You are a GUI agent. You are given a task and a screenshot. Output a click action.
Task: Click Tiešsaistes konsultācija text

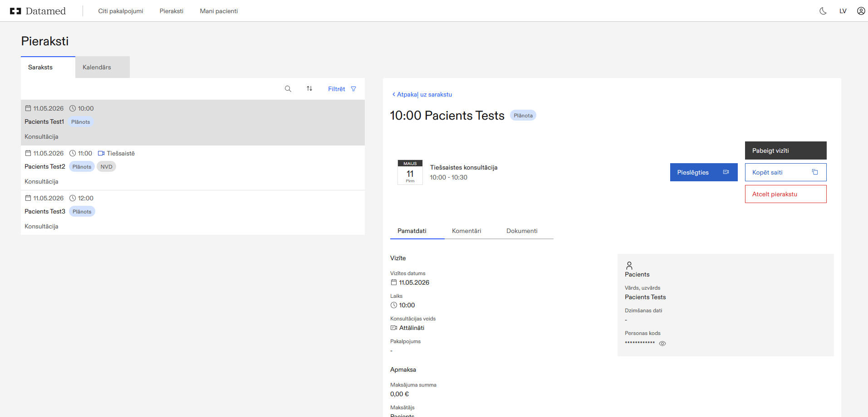(x=464, y=167)
